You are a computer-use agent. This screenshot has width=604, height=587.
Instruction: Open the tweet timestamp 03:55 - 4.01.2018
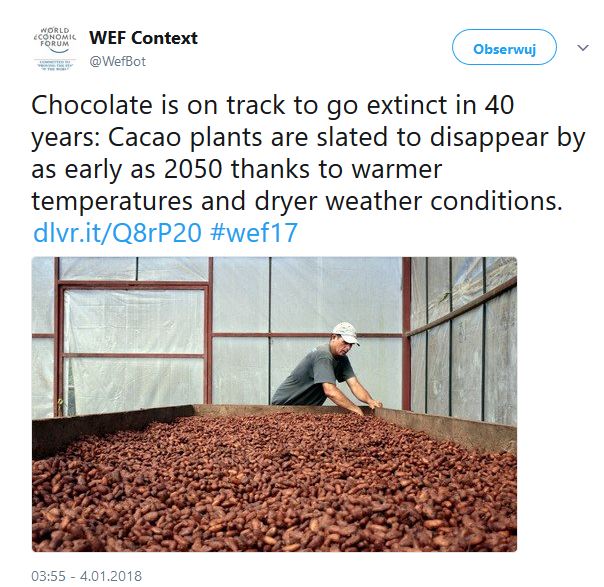coord(87,576)
